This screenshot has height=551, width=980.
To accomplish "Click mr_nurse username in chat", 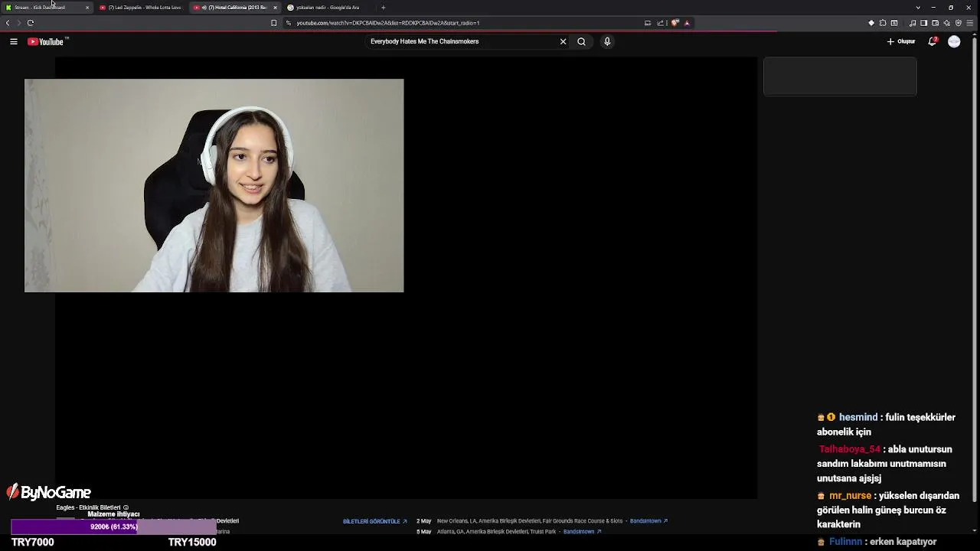I will 850,495.
